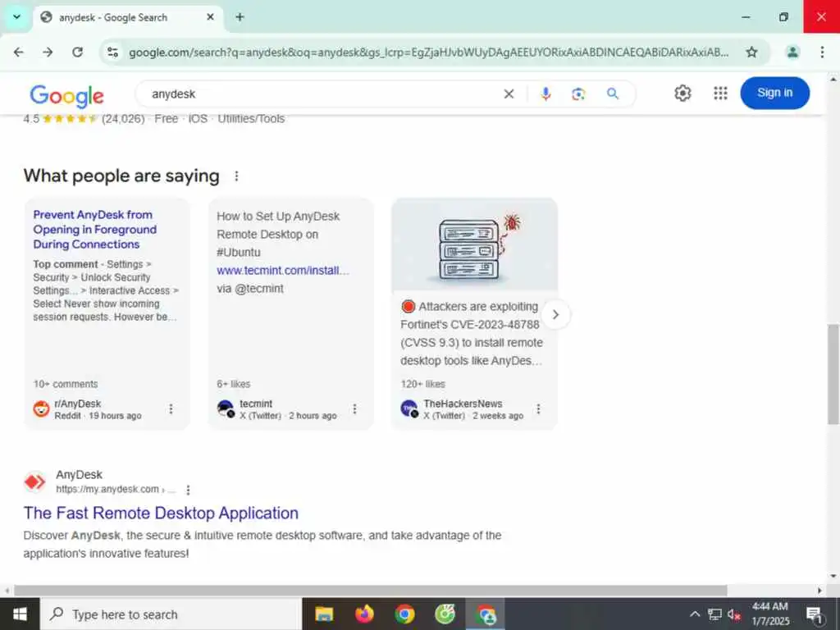840x630 pixels.
Task: Search by image with Google Lens
Action: pyautogui.click(x=578, y=94)
